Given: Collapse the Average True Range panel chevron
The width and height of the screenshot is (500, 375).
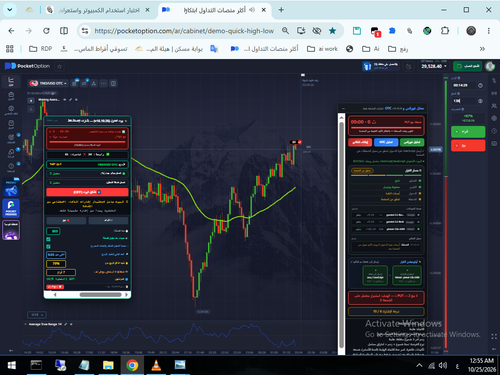Looking at the screenshot, I should (26, 324).
